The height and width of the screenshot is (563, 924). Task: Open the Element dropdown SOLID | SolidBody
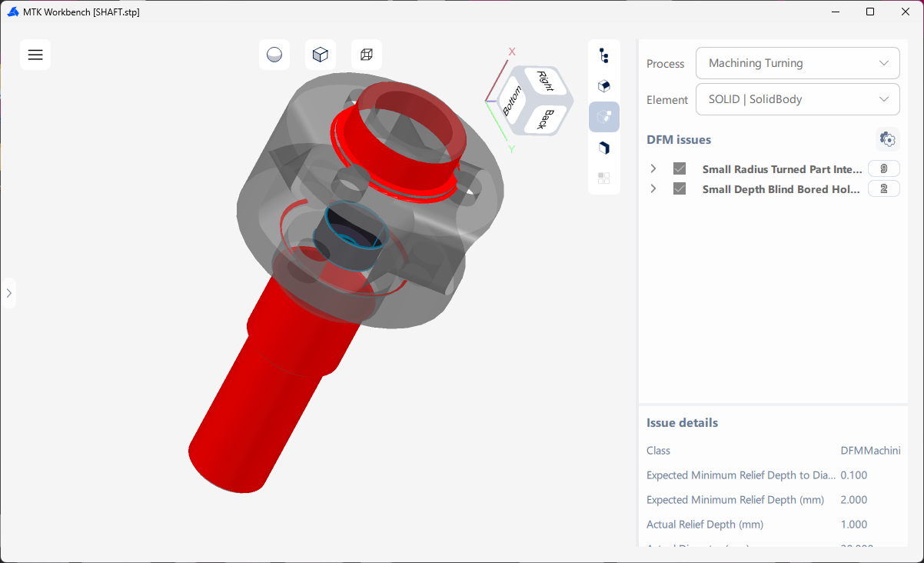pos(797,99)
